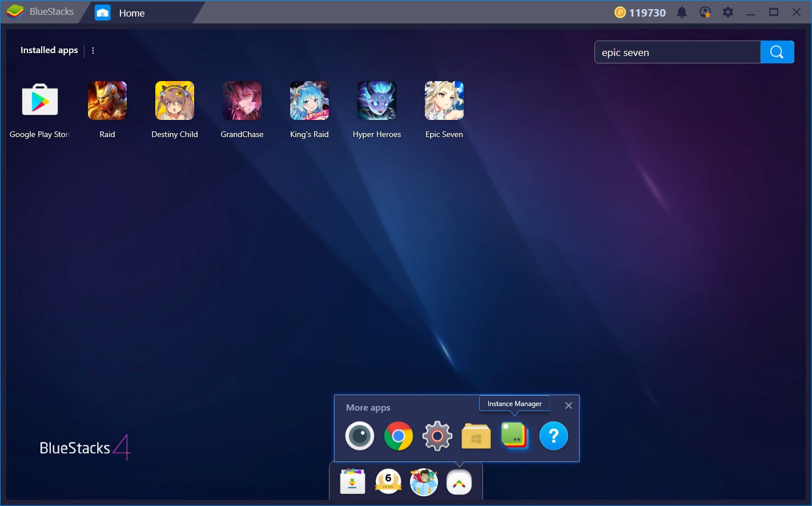Image resolution: width=812 pixels, height=506 pixels.
Task: Open the camera app in More apps
Action: click(x=360, y=436)
